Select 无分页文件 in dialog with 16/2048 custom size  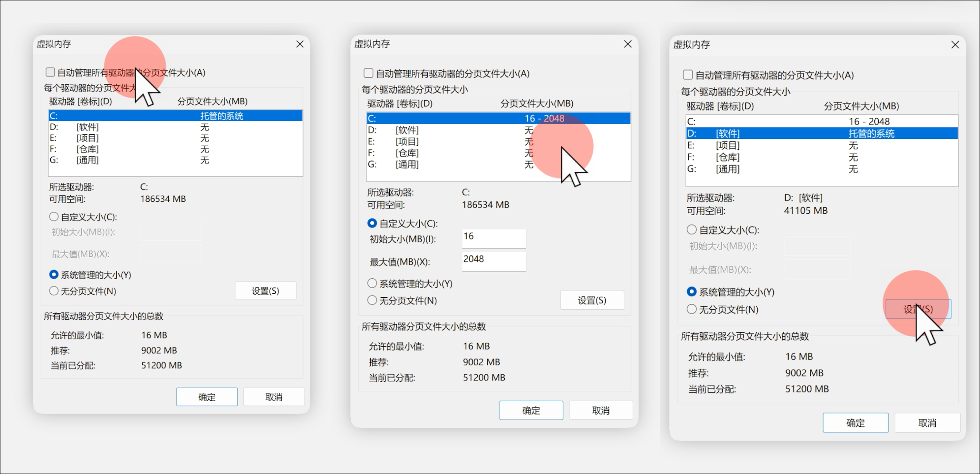(372, 300)
